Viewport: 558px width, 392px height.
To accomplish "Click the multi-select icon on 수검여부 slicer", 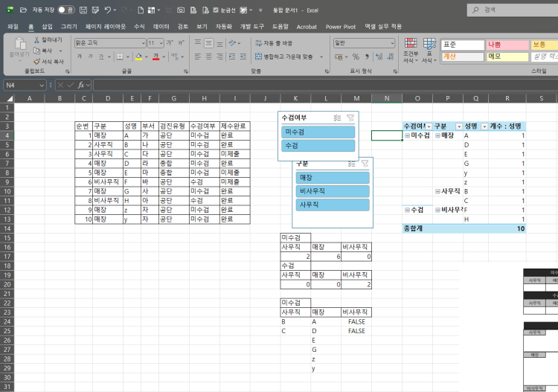I will pyautogui.click(x=337, y=118).
